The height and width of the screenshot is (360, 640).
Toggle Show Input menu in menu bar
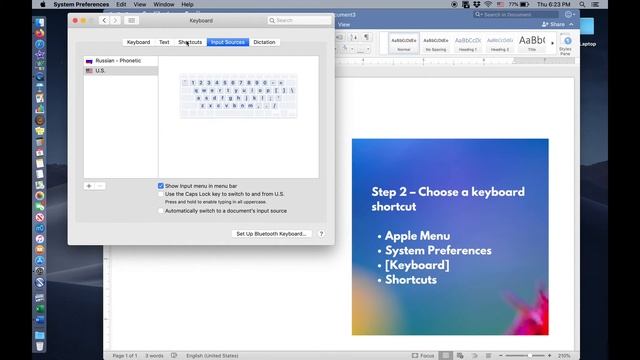pos(161,186)
